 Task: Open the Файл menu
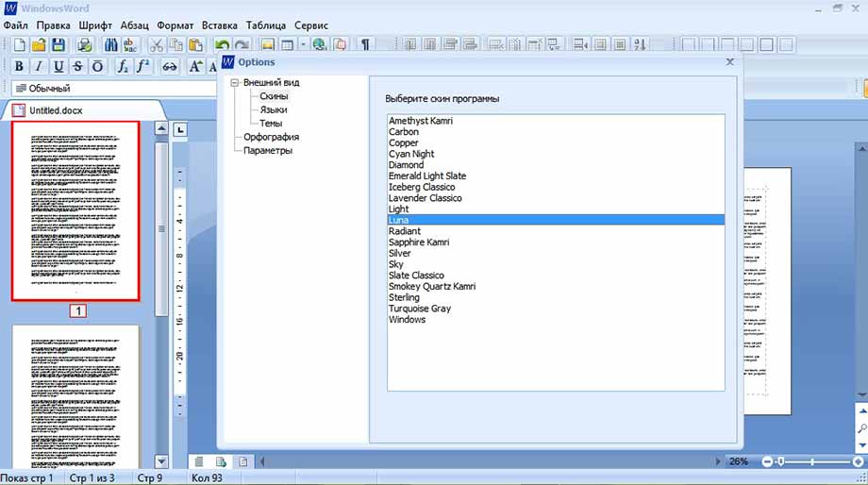point(15,25)
